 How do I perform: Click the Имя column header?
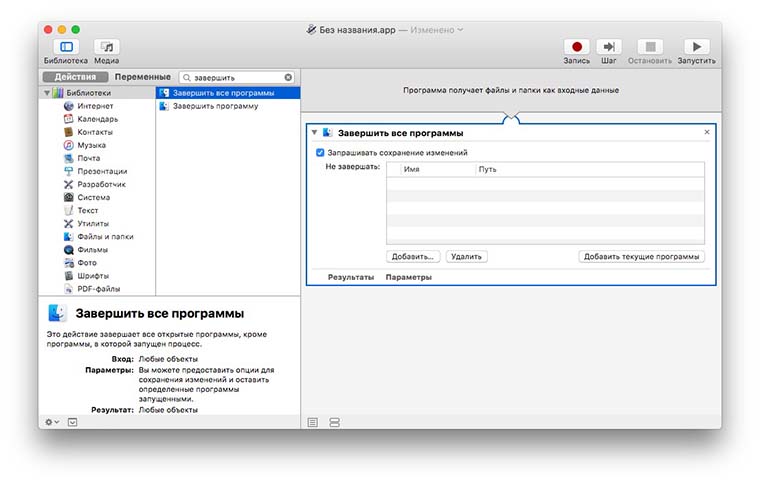[x=438, y=170]
